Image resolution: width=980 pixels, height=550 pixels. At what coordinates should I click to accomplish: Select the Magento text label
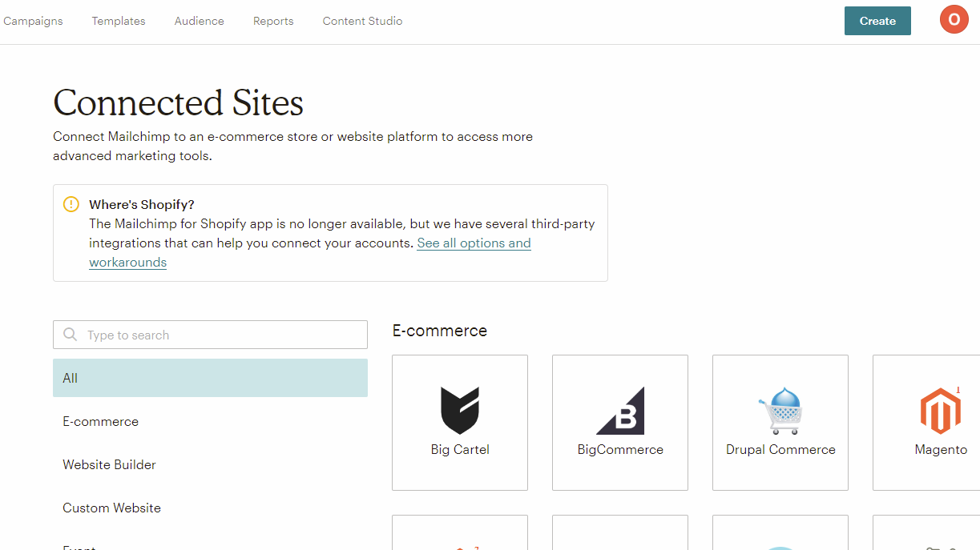coord(941,450)
